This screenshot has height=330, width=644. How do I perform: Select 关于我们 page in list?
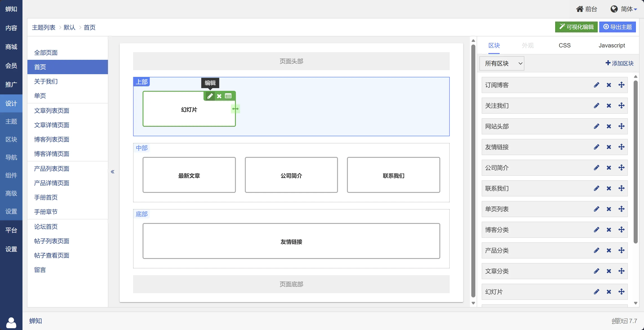click(x=67, y=82)
